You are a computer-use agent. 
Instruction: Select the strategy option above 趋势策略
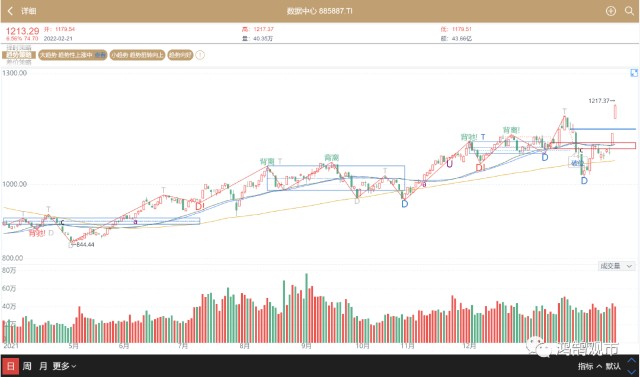19,48
